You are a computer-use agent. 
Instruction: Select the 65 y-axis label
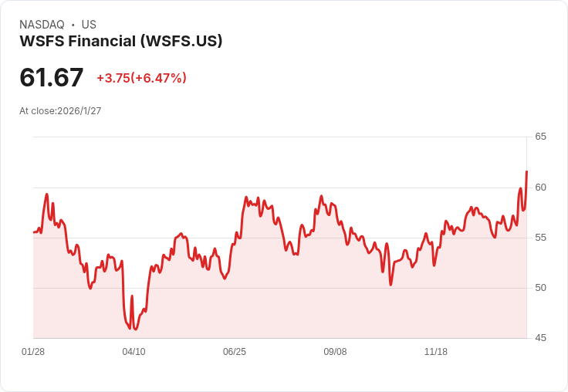pyautogui.click(x=540, y=137)
